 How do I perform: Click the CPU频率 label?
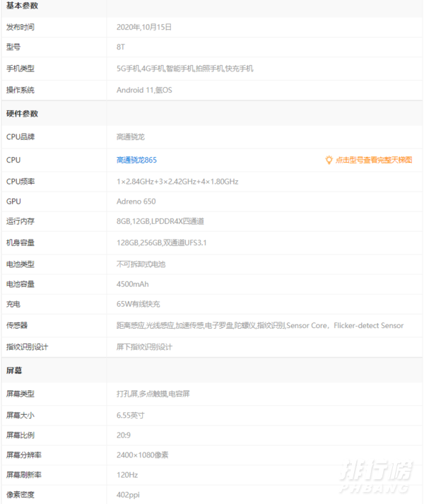tap(20, 182)
